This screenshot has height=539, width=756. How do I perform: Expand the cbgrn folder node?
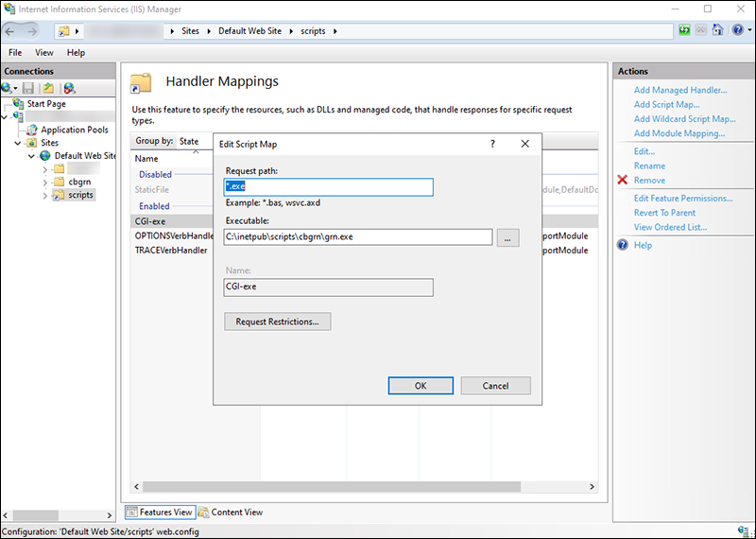tap(44, 183)
